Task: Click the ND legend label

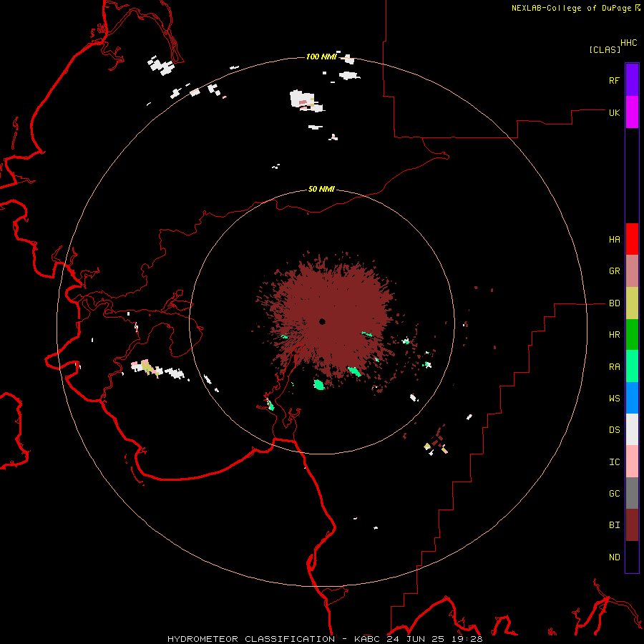Action: click(614, 557)
